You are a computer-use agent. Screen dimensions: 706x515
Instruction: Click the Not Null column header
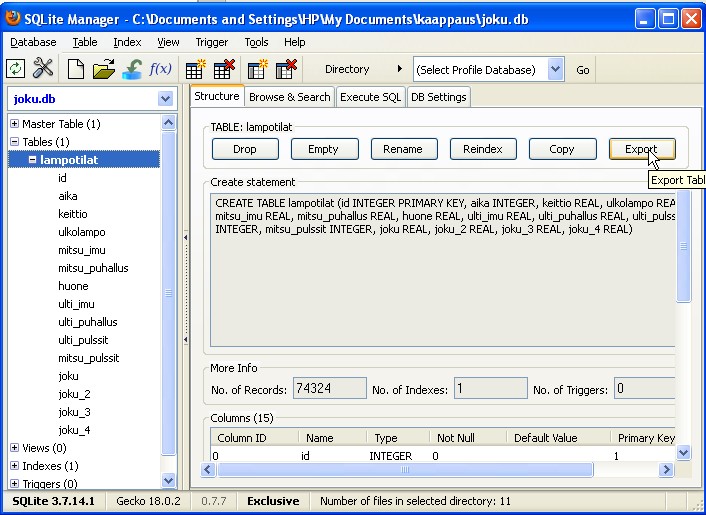(x=467, y=438)
